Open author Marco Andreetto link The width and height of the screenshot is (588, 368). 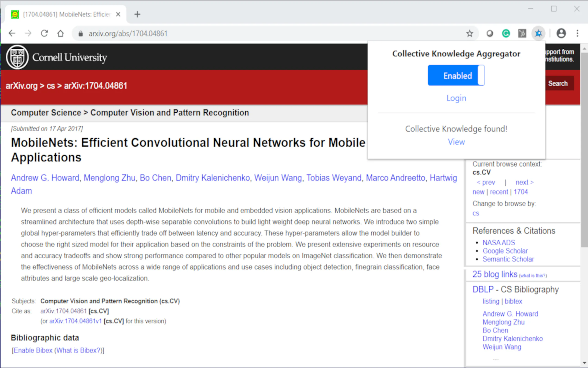(395, 178)
